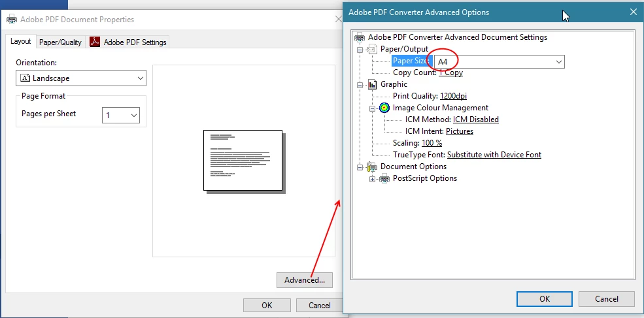The height and width of the screenshot is (318, 644).
Task: Click the Adobe PDF icon on the settings tab
Action: (x=95, y=42)
